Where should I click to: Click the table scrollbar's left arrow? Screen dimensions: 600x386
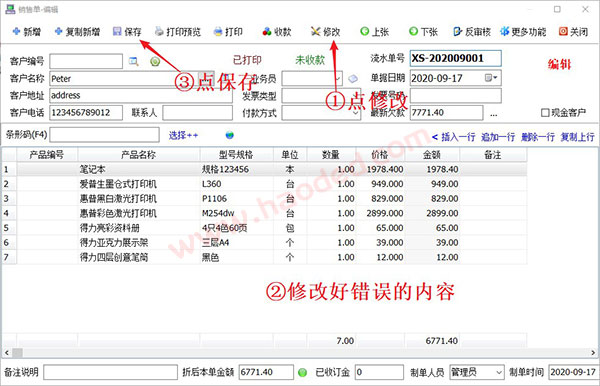coord(7,352)
